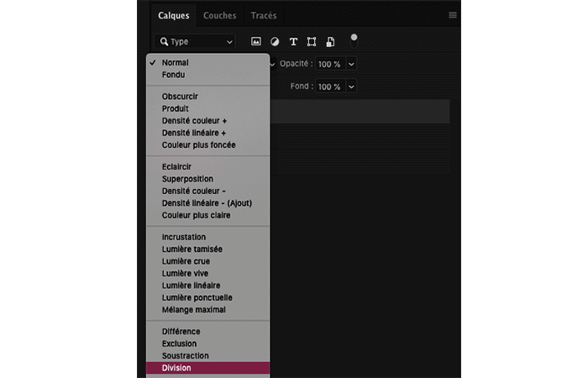
Task: Select the Eclaircir blend mode
Action: (207, 166)
